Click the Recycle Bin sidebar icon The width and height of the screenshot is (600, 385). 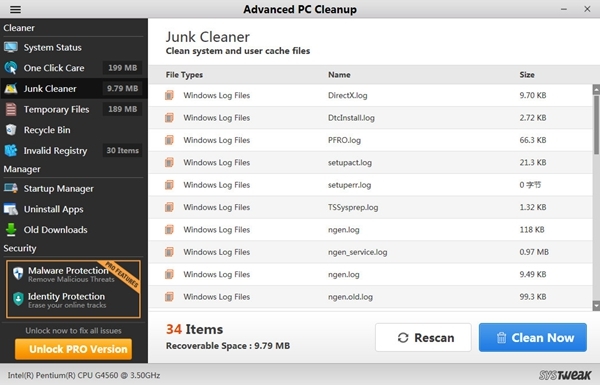point(11,130)
